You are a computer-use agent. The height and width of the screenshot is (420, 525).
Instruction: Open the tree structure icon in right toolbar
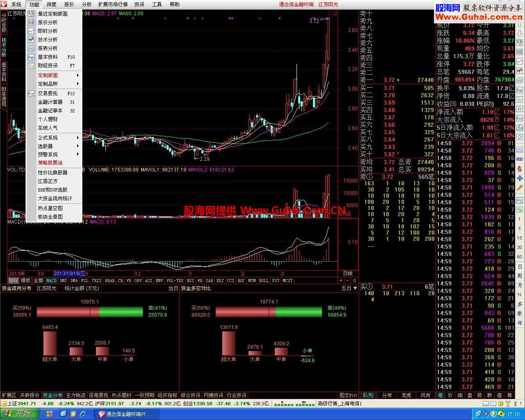click(x=520, y=100)
